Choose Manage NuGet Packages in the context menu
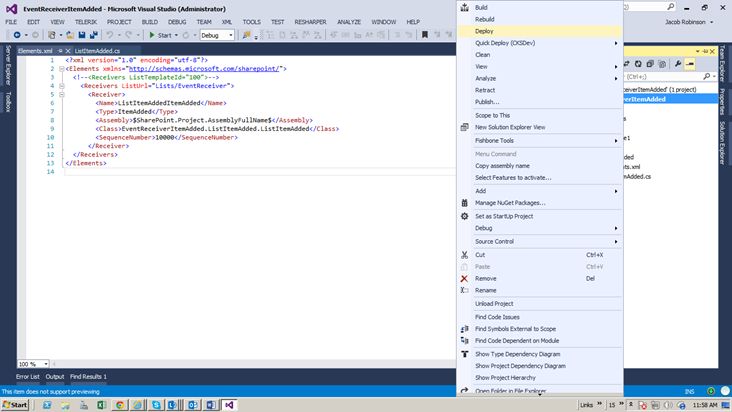The width and height of the screenshot is (732, 412). click(510, 203)
